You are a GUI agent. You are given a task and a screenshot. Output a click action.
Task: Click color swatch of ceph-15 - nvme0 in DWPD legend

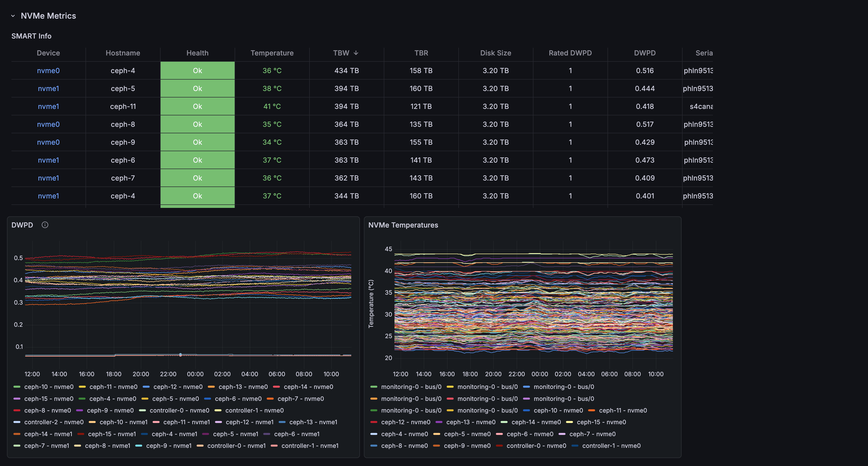[x=17, y=399]
